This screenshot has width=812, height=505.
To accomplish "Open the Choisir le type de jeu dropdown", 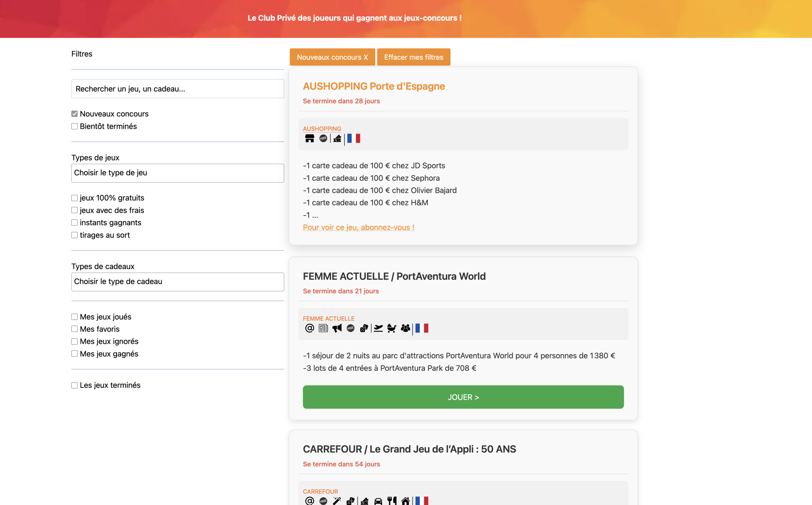I will point(178,173).
